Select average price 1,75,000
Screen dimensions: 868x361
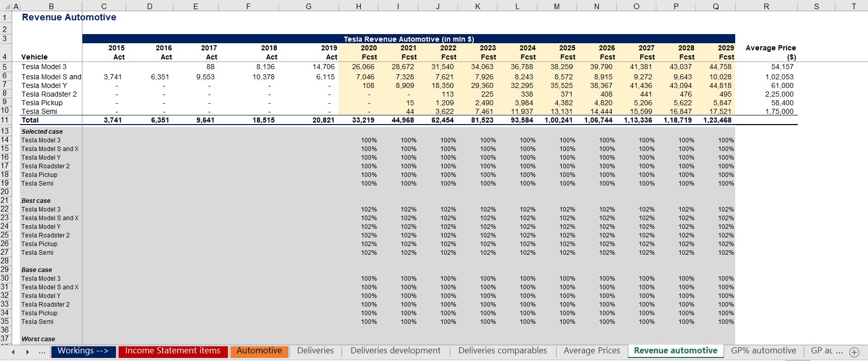pyautogui.click(x=779, y=111)
